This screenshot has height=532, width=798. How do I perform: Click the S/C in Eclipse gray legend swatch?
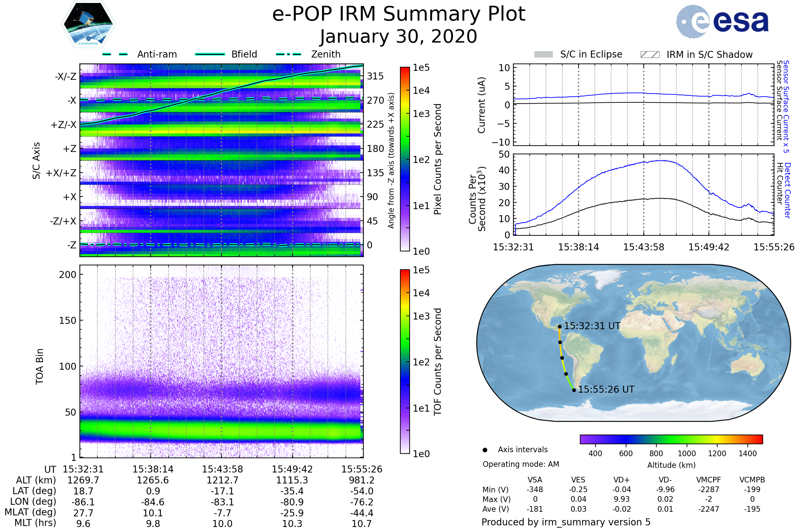tap(543, 55)
